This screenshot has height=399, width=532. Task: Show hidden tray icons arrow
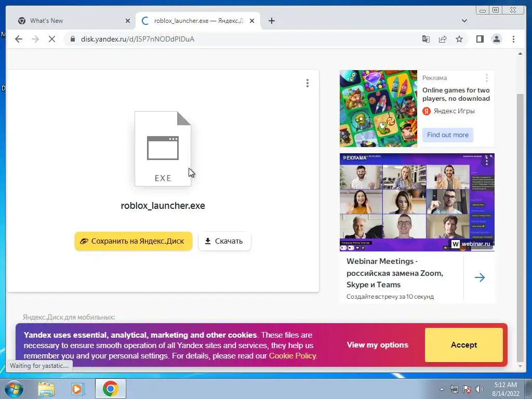click(442, 390)
